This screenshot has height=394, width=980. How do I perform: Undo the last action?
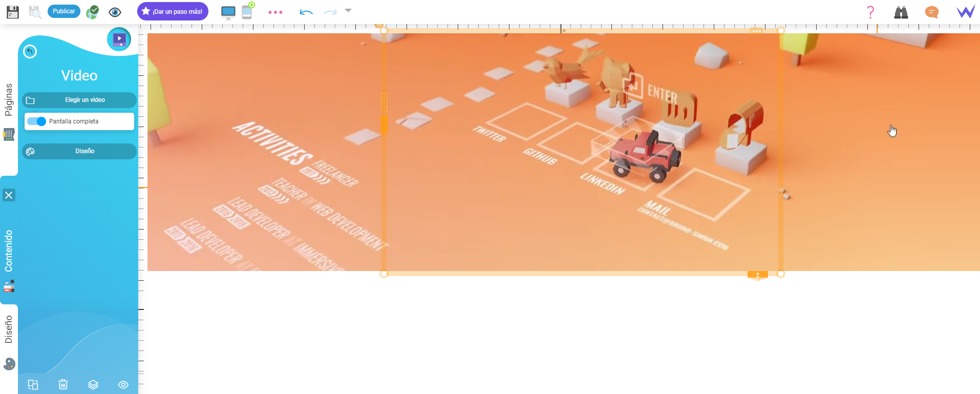(x=306, y=12)
